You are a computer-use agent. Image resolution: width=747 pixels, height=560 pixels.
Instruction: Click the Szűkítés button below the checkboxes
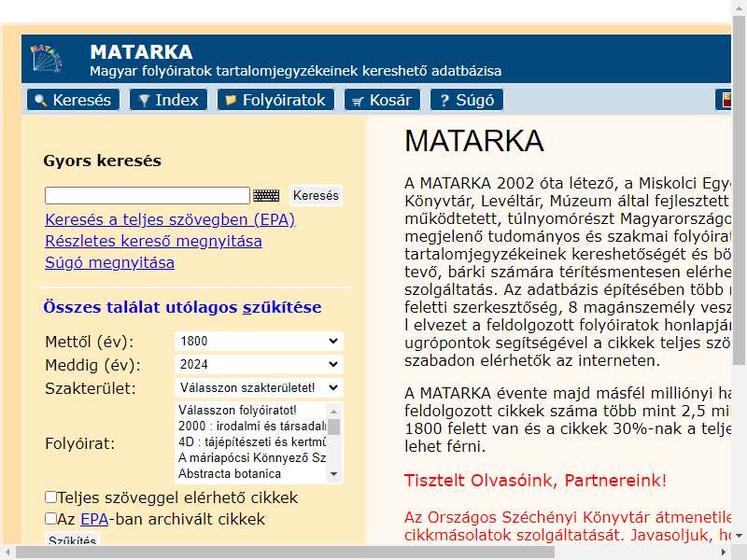pos(73,539)
